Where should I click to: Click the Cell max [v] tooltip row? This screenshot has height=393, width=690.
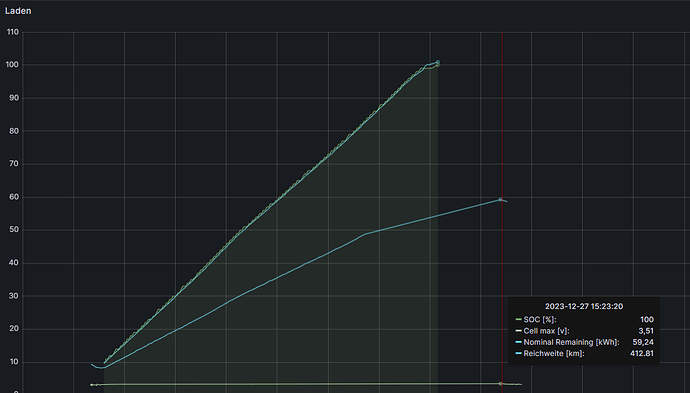coord(584,331)
